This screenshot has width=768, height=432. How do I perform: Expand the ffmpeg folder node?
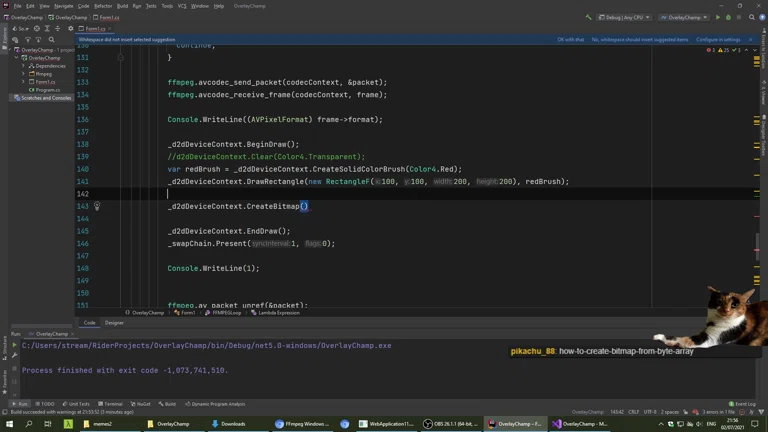[x=23, y=74]
